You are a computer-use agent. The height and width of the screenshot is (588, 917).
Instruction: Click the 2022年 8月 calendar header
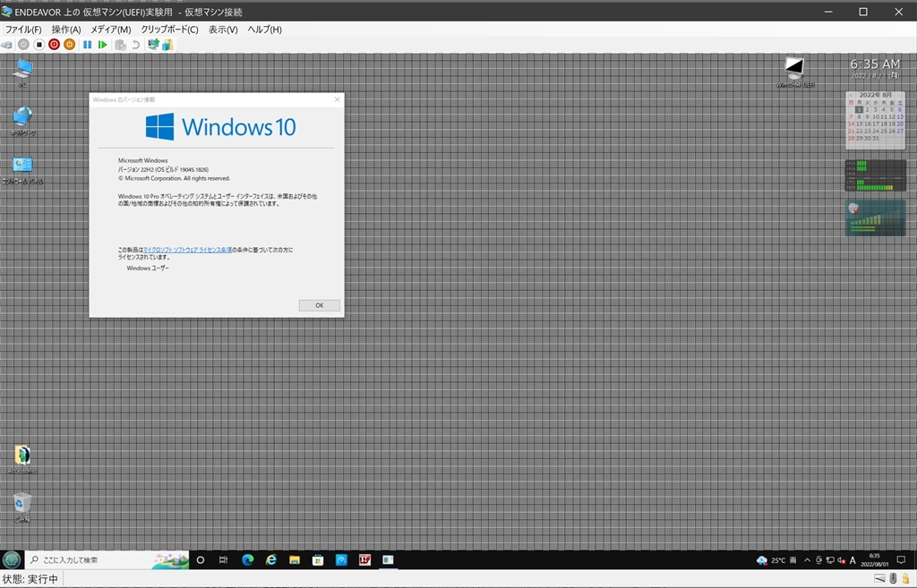pos(876,95)
